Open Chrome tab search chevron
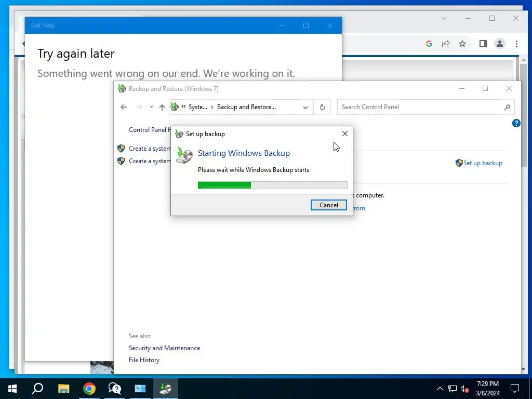This screenshot has width=532, height=399. pyautogui.click(x=444, y=18)
